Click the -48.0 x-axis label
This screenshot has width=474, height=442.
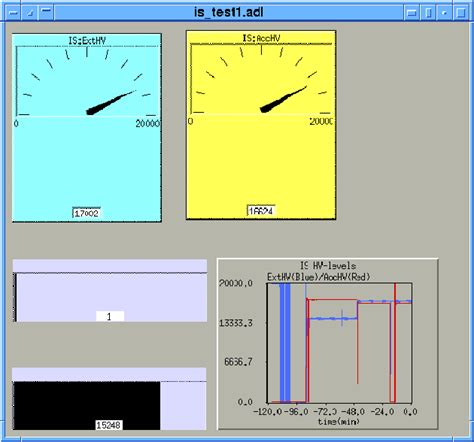pos(354,412)
